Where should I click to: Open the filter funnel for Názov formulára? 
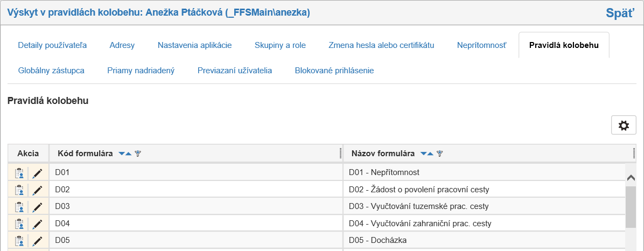point(440,154)
